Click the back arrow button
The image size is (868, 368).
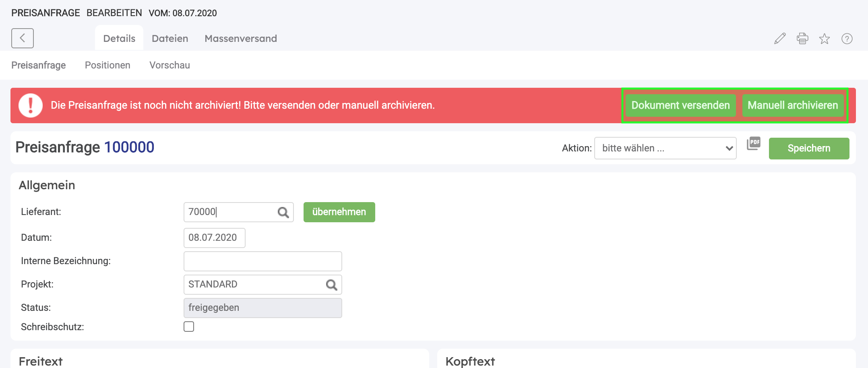[23, 38]
